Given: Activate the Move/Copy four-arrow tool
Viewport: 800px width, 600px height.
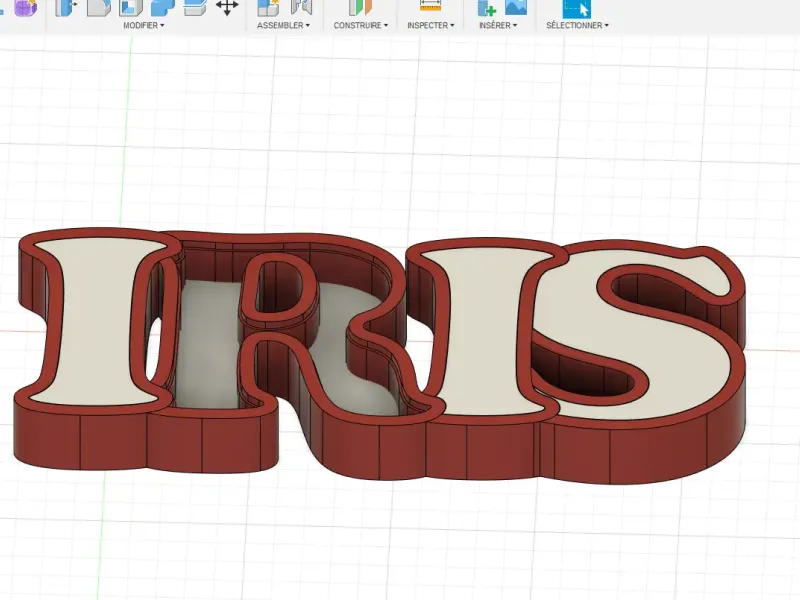Looking at the screenshot, I should (227, 7).
